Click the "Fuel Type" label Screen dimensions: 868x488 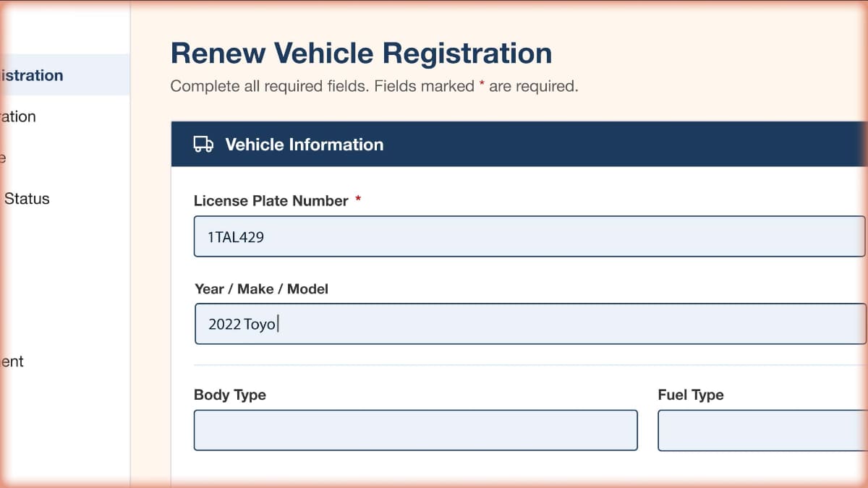690,395
